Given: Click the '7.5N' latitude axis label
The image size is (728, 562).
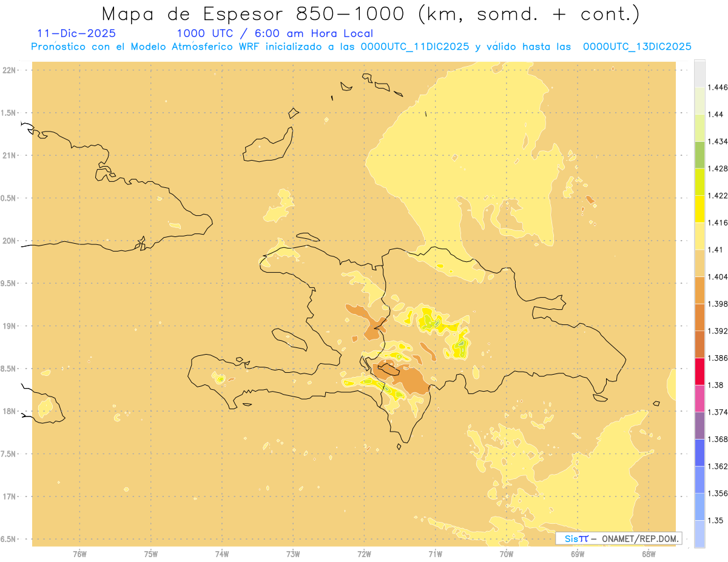Looking at the screenshot, I should pyautogui.click(x=9, y=454).
